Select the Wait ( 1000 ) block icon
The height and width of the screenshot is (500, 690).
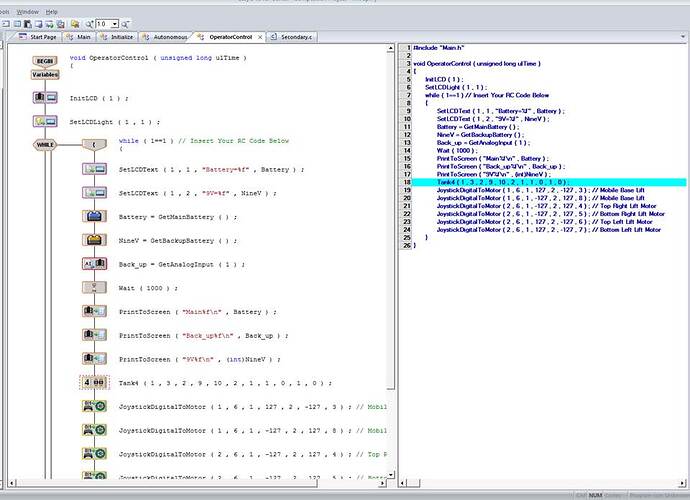94,287
